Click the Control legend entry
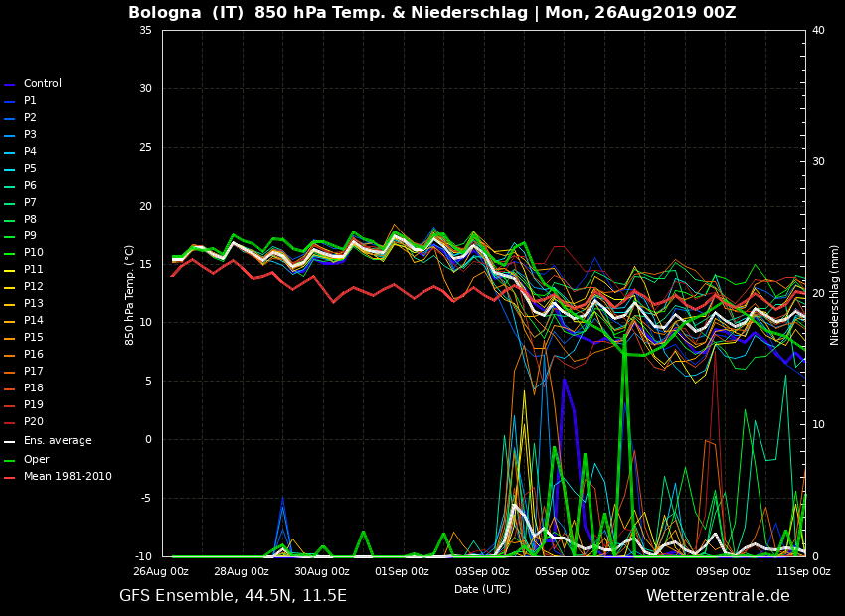Image resolution: width=845 pixels, height=616 pixels. [x=42, y=84]
